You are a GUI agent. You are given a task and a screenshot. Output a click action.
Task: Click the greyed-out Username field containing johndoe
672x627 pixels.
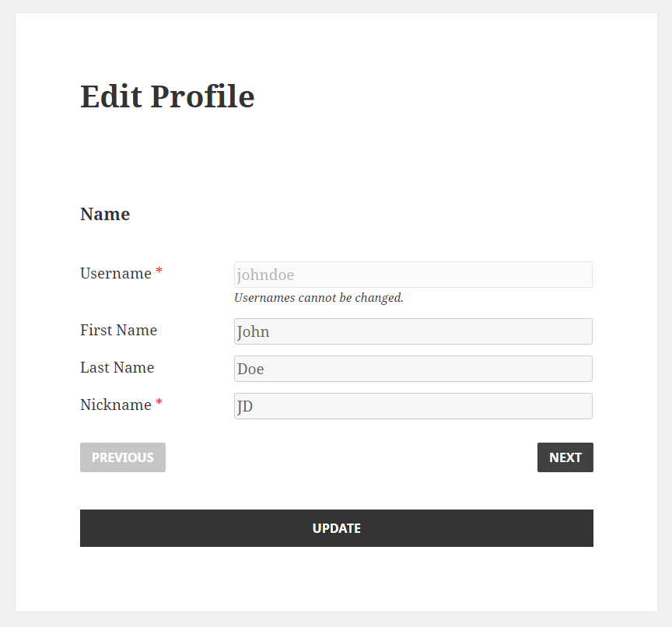(412, 275)
